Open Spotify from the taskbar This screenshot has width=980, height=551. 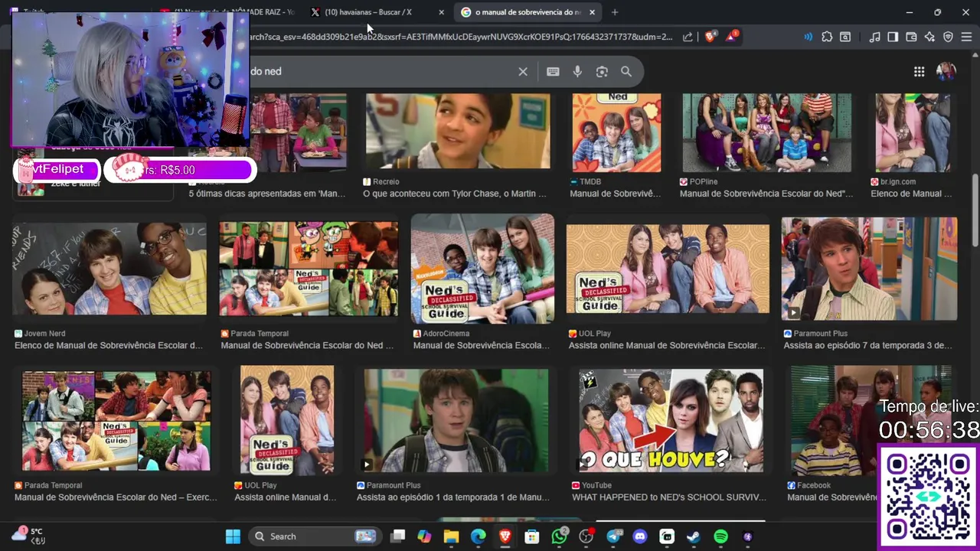pos(720,536)
